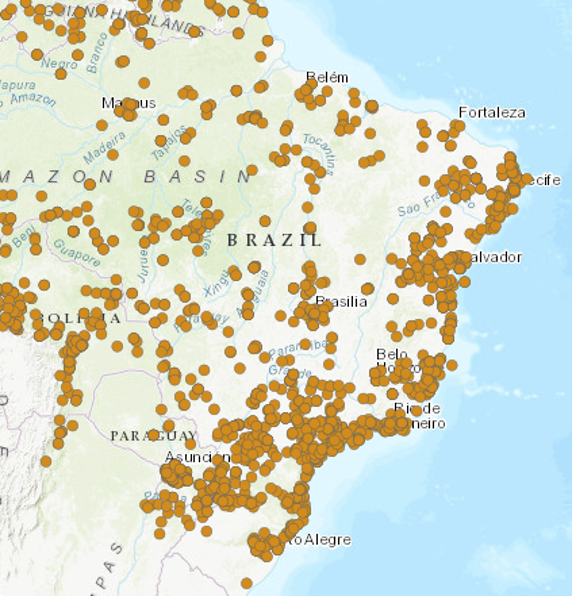Click the southernmost orange marker below Porto Alegre
Image resolution: width=572 pixels, height=596 pixels.
click(x=247, y=583)
